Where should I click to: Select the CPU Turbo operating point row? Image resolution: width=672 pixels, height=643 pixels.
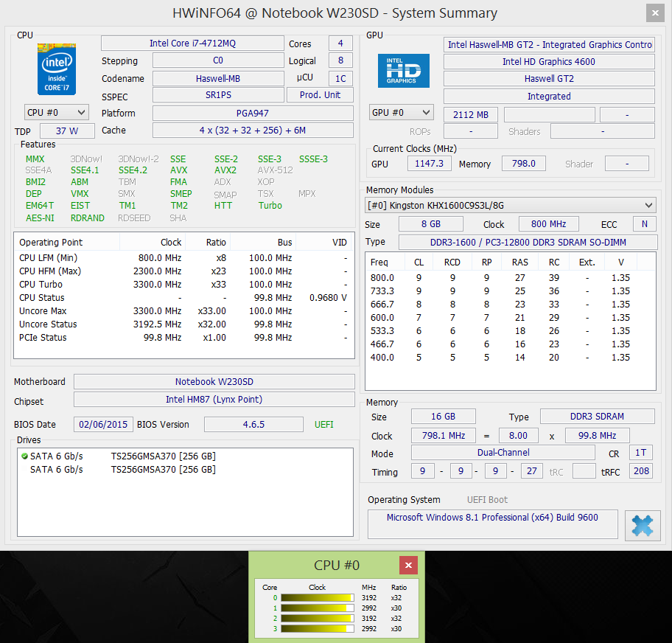point(184,285)
